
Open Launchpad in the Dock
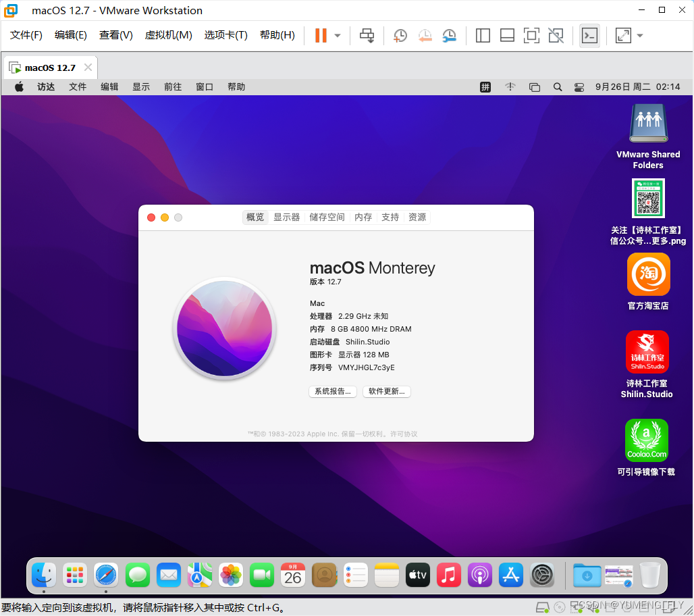click(x=75, y=575)
